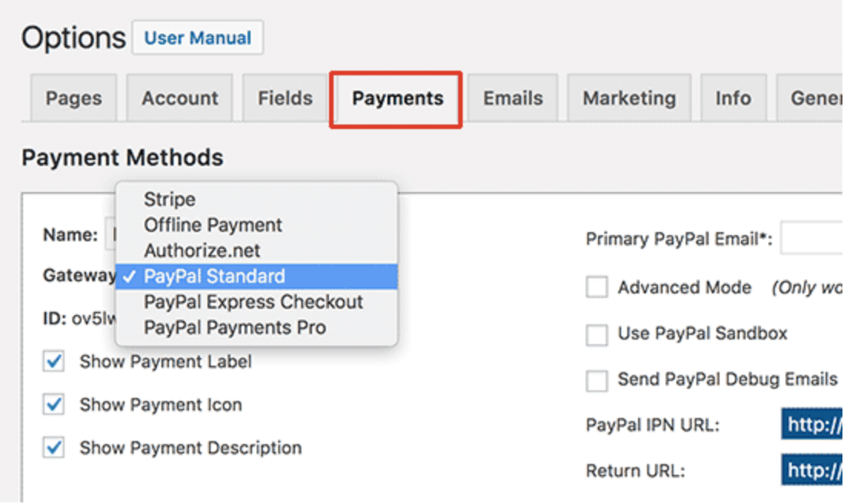
Task: Go to the Emails tab
Action: pyautogui.click(x=513, y=98)
